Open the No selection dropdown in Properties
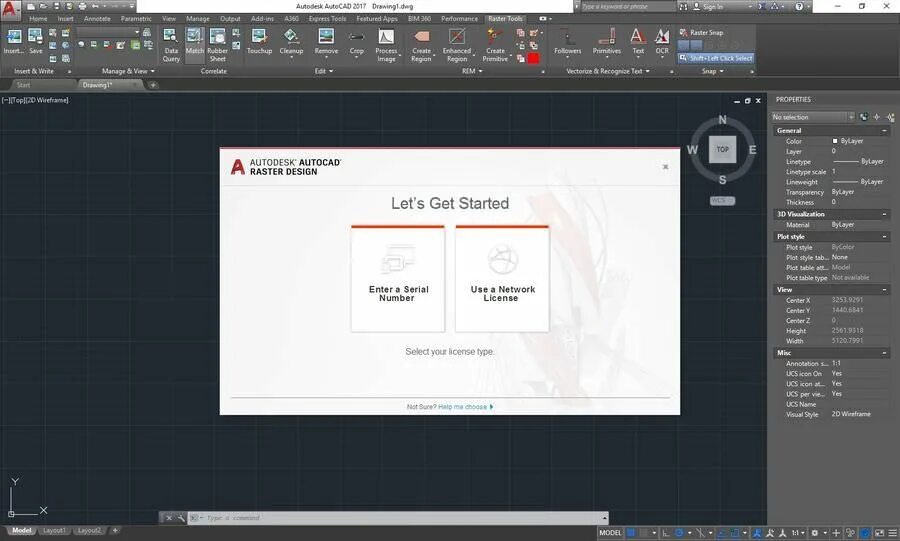 [x=813, y=117]
